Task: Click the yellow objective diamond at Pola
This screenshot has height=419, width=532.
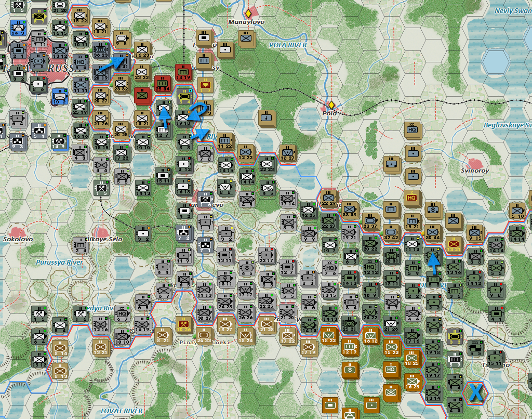Action: [x=331, y=105]
